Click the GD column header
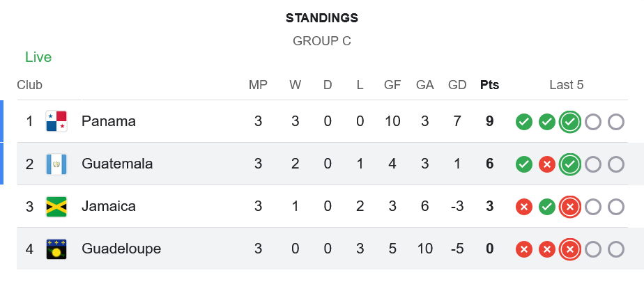The image size is (644, 282). click(x=457, y=85)
